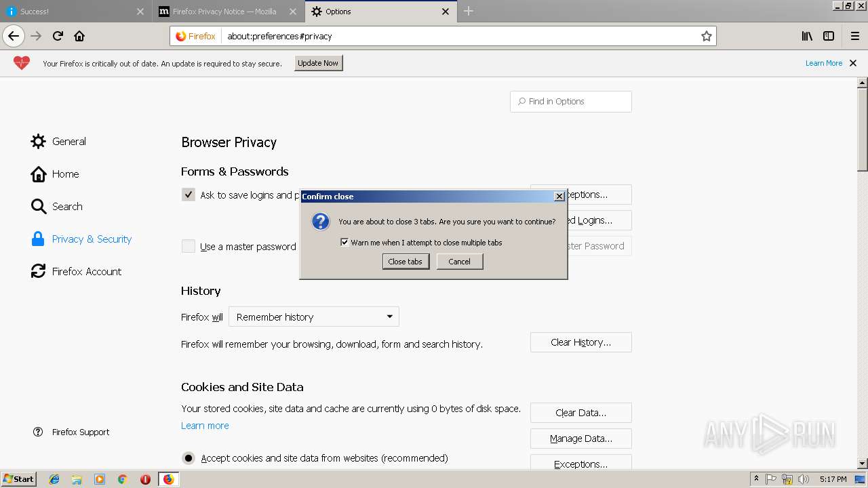Click Cancel in Confirm close dialog
This screenshot has height=488, width=868.
[x=459, y=262]
